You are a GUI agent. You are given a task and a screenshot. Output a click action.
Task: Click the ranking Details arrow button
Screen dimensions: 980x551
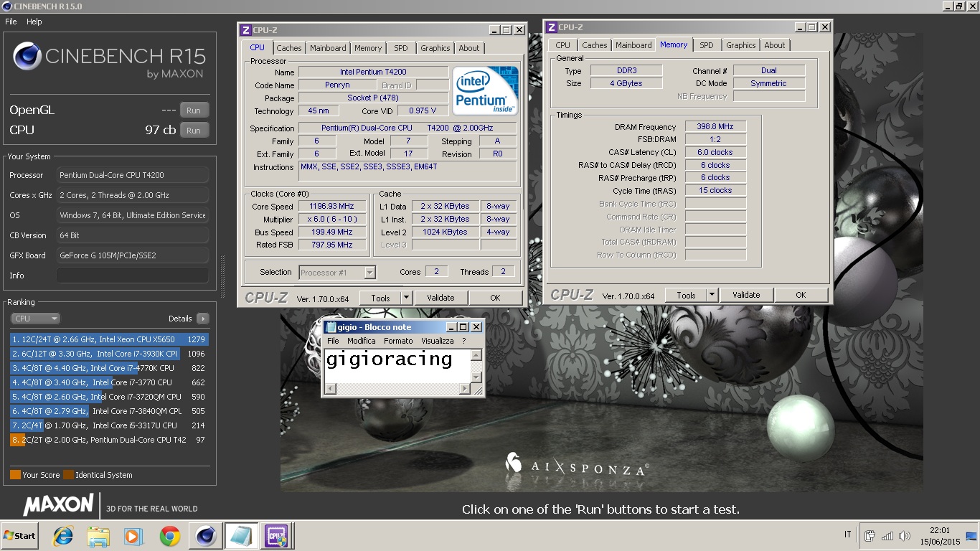[x=202, y=319]
